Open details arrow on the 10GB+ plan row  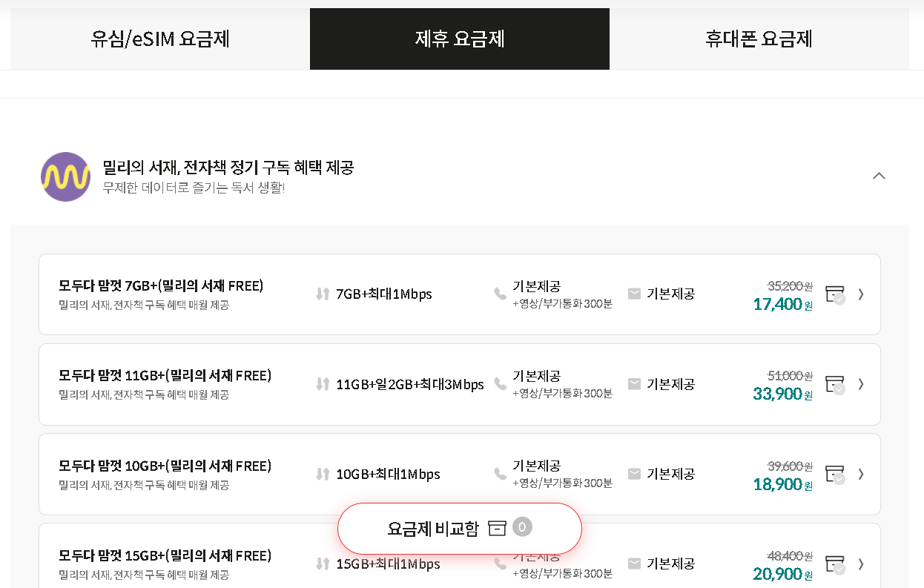coord(861,474)
